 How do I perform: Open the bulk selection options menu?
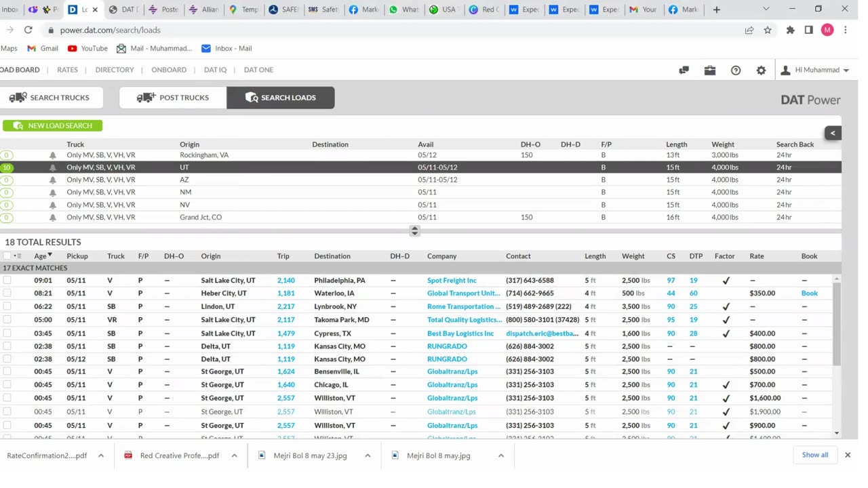coord(18,256)
